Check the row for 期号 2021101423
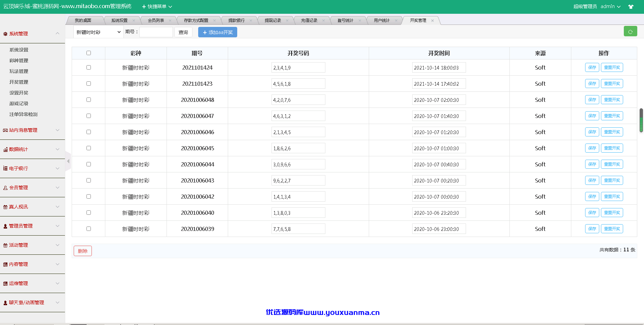 [88, 83]
